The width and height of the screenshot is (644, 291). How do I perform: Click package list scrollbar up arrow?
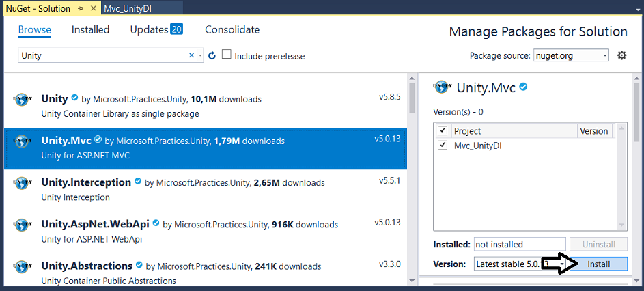coord(412,78)
